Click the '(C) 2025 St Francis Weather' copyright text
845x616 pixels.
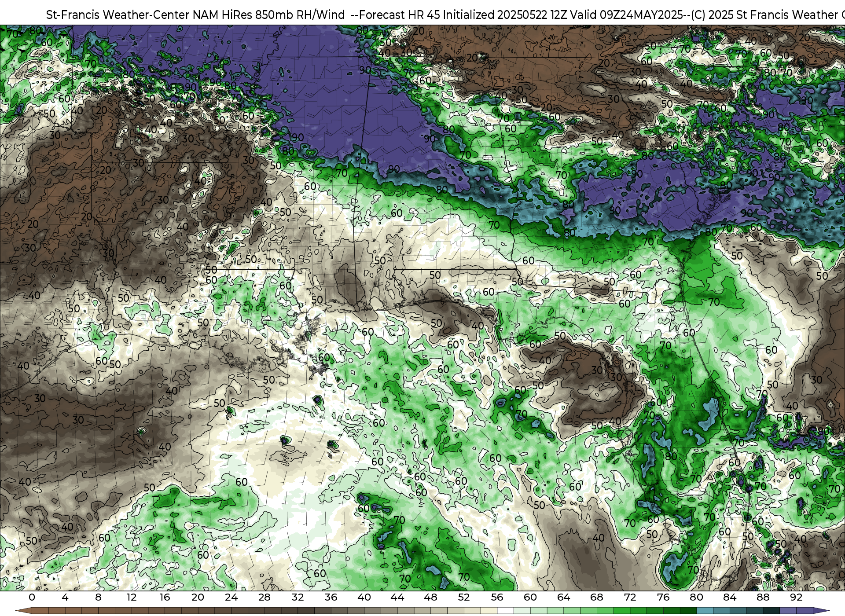click(764, 15)
